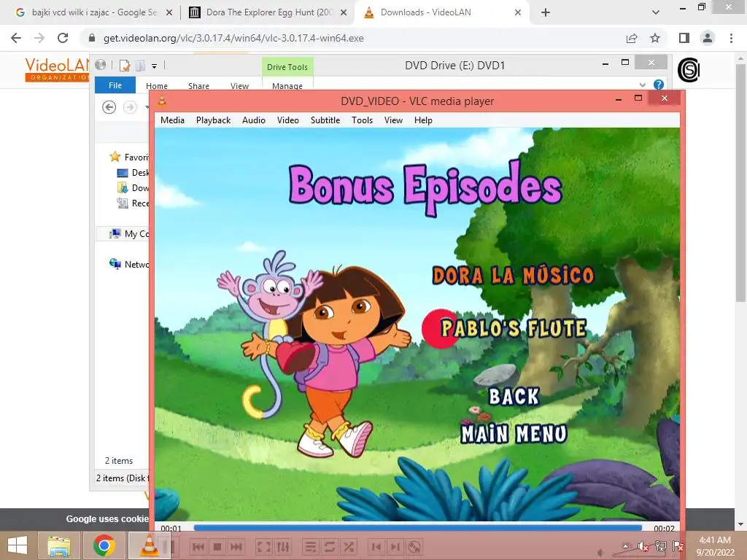This screenshot has height=560, width=747.
Task: Toggle VLC fullscreen mode icon
Action: pyautogui.click(x=264, y=546)
